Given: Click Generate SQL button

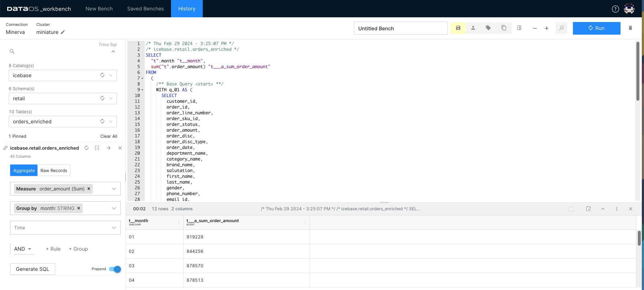Looking at the screenshot, I should (x=32, y=269).
